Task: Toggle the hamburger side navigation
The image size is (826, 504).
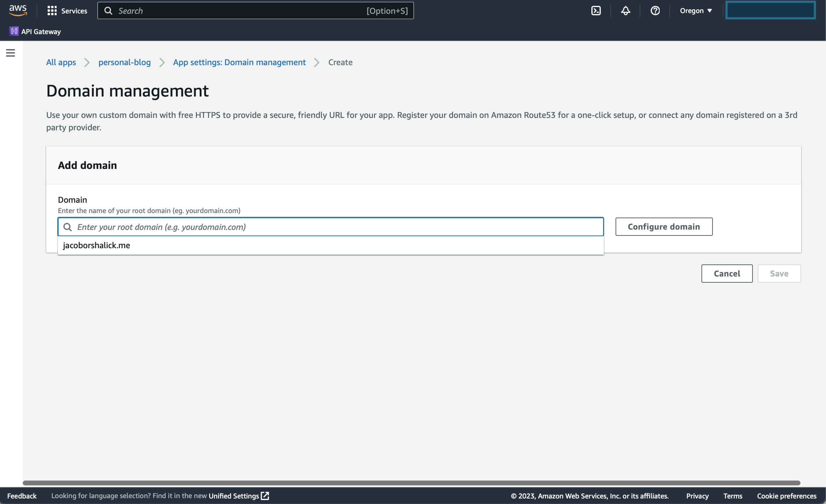Action: (10, 53)
